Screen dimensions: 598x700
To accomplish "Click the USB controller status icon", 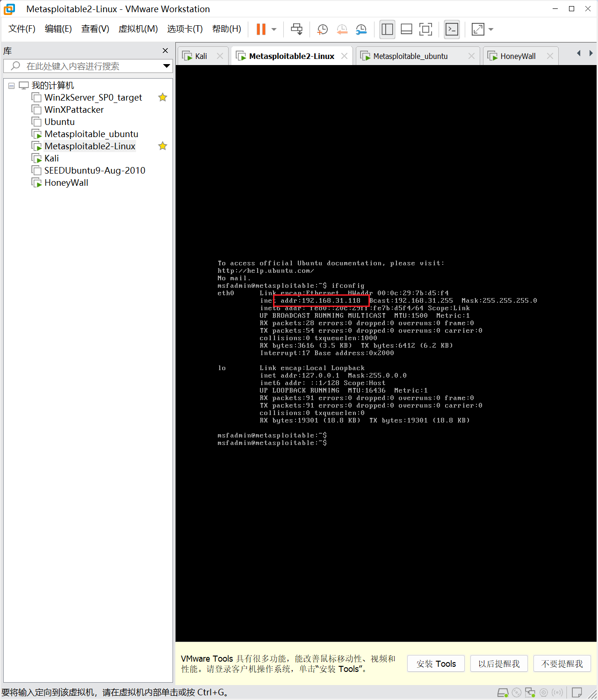I will tap(557, 693).
